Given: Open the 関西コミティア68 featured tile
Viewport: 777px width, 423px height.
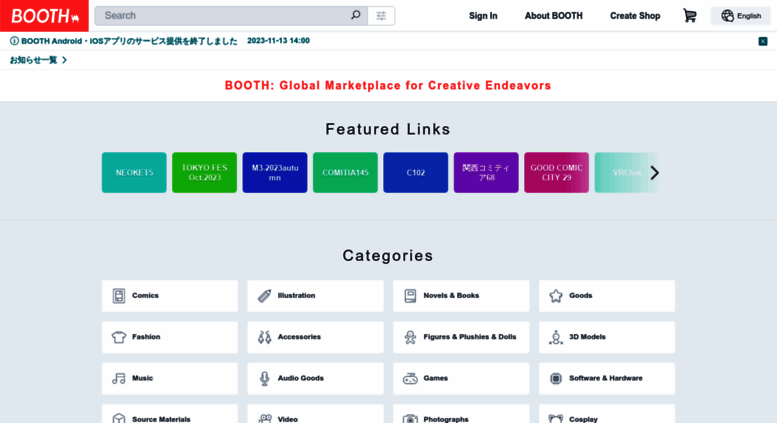Looking at the screenshot, I should point(486,173).
